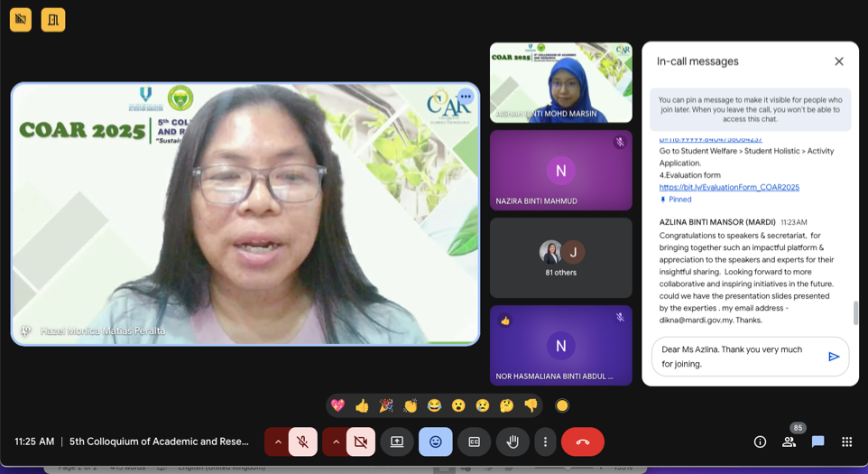Choose emoji skin tone yellow circle
868x474 pixels.
coord(562,406)
